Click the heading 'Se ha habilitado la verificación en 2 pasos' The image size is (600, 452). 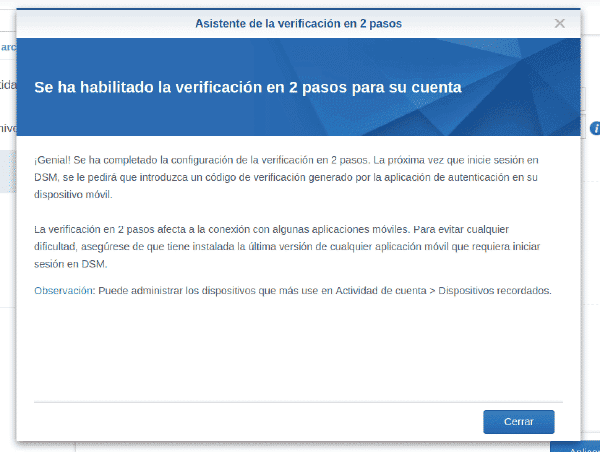pyautogui.click(x=248, y=87)
